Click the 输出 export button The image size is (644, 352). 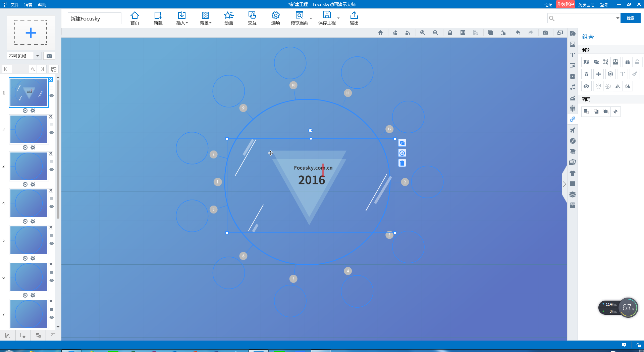coord(354,18)
